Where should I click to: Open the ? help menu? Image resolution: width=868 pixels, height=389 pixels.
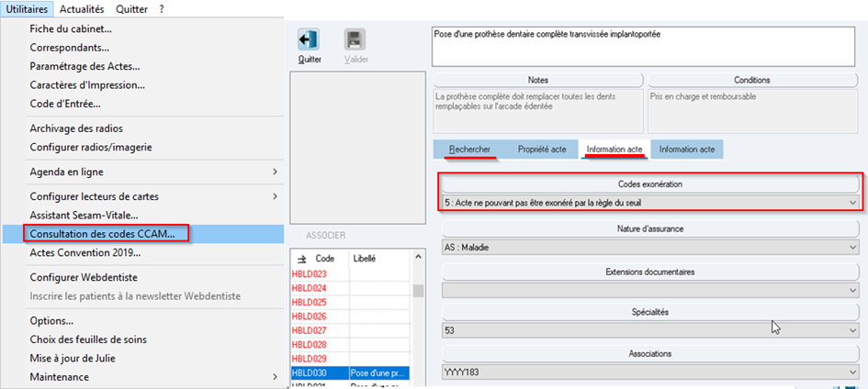tap(161, 9)
